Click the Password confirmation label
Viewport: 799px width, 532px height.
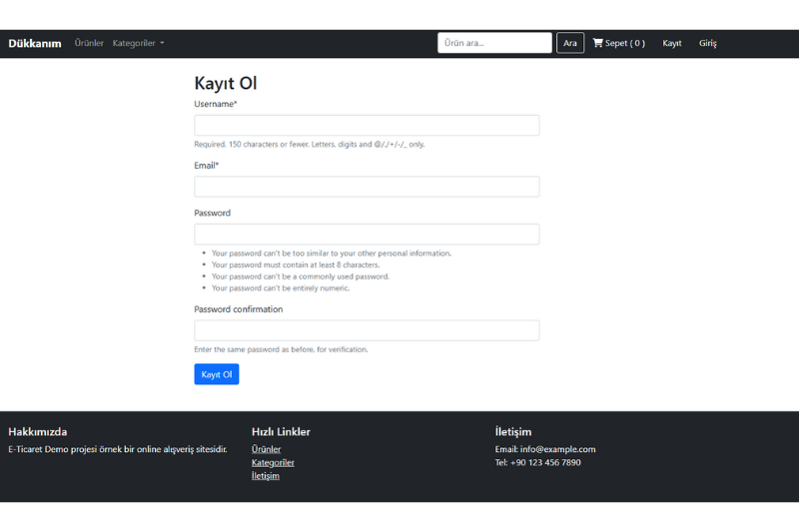pyautogui.click(x=239, y=309)
